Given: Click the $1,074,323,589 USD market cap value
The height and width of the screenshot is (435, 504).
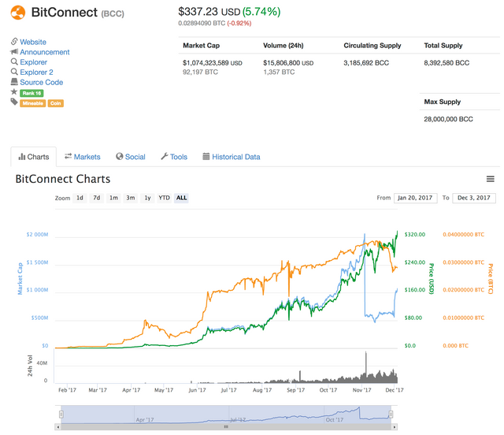Looking at the screenshot, I should tap(213, 63).
